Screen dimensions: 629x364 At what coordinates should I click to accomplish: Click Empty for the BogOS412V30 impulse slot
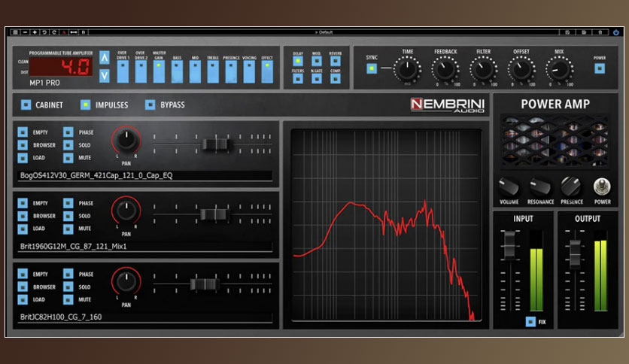23,132
